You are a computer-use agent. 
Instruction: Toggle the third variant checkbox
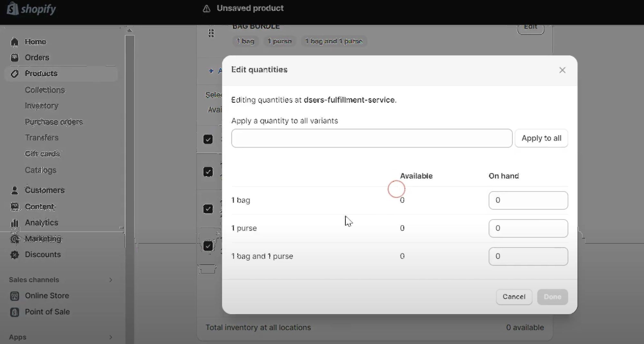pyautogui.click(x=208, y=209)
